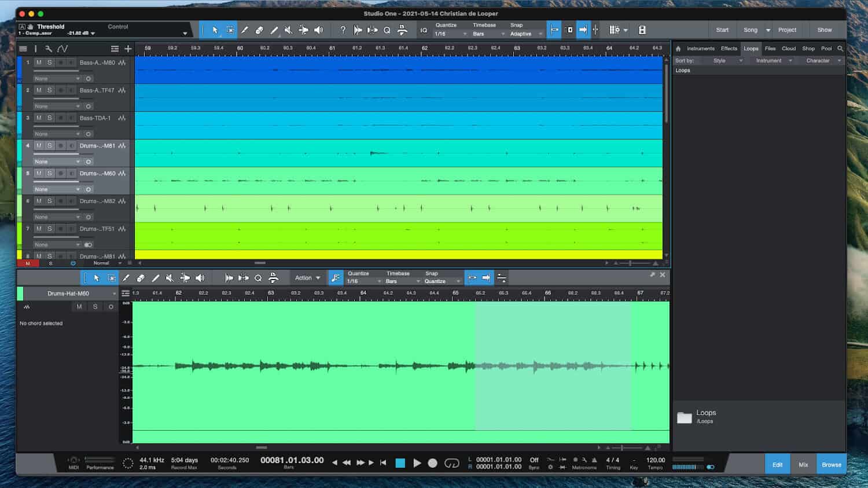Click the Record transport button
868x488 pixels.
coord(432,463)
